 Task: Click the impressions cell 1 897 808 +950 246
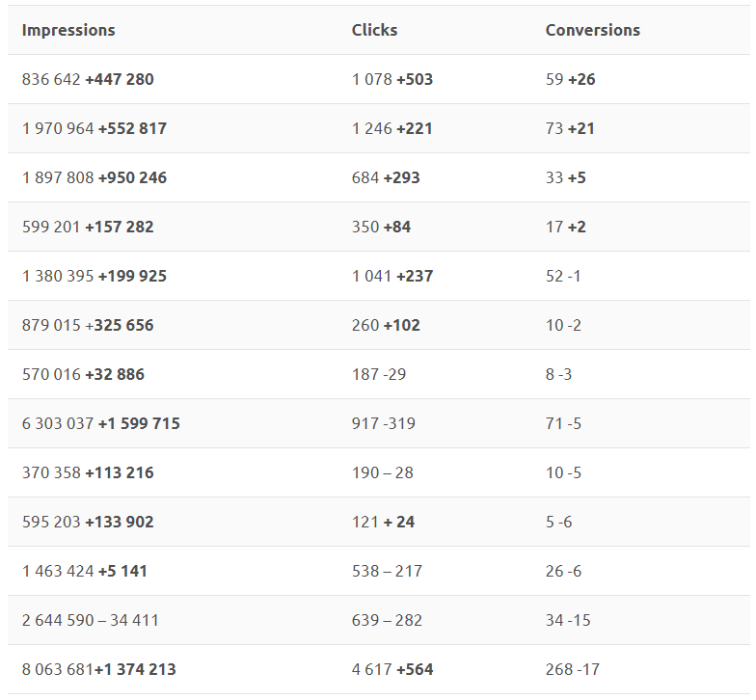(94, 177)
